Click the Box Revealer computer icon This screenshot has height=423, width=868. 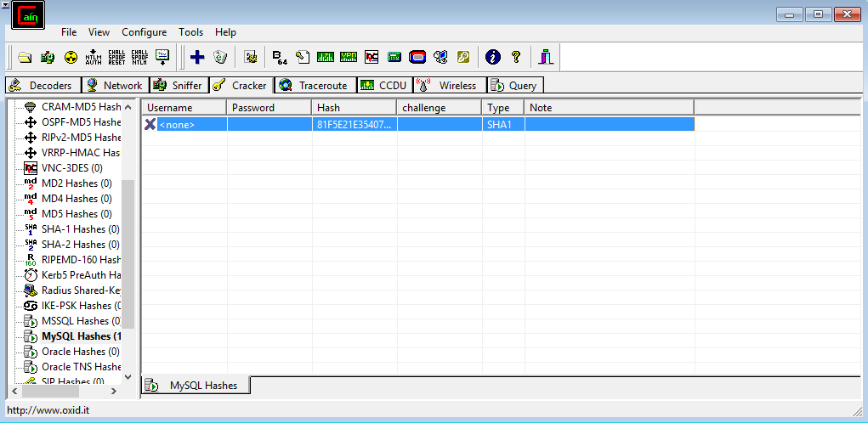pyautogui.click(x=440, y=57)
